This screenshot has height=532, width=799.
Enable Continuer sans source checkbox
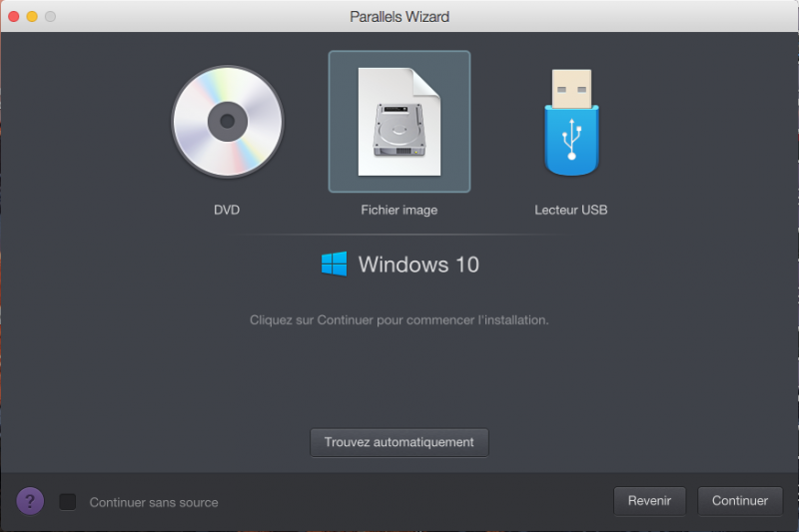click(x=68, y=501)
